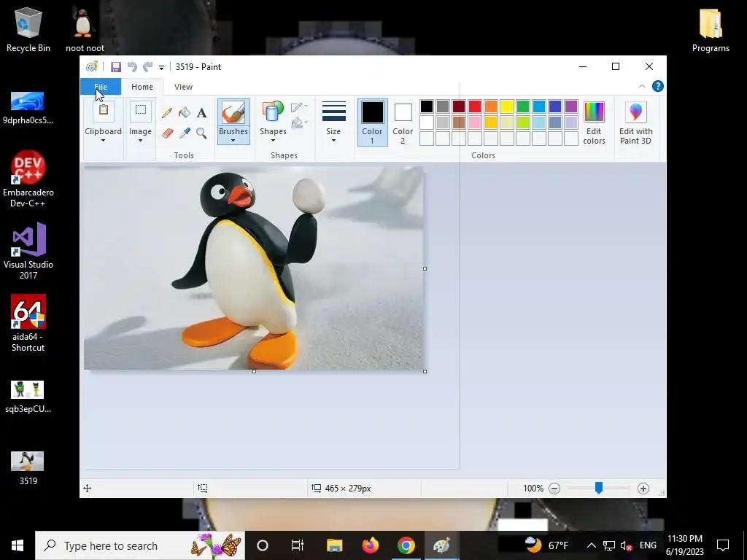This screenshot has height=560, width=747.
Task: Pick the yellow color swatch
Action: (x=507, y=106)
